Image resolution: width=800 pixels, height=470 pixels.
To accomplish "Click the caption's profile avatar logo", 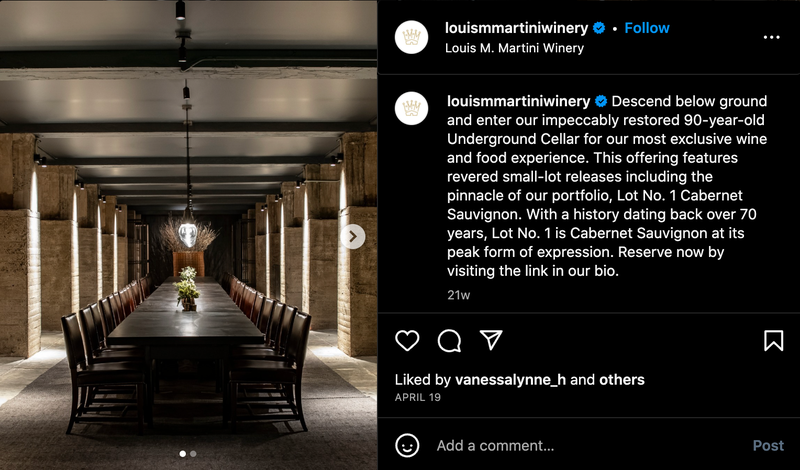I will [x=411, y=108].
